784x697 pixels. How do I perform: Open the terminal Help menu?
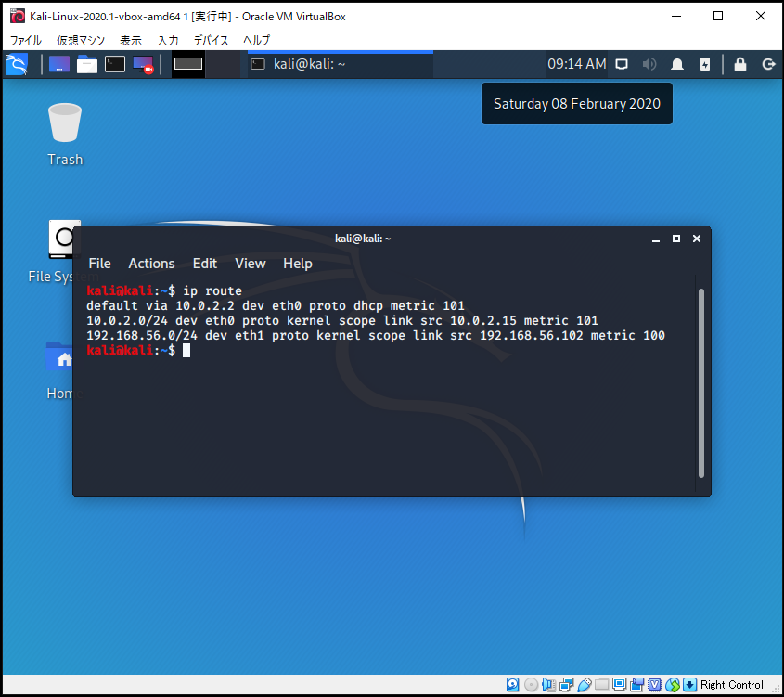tap(298, 264)
